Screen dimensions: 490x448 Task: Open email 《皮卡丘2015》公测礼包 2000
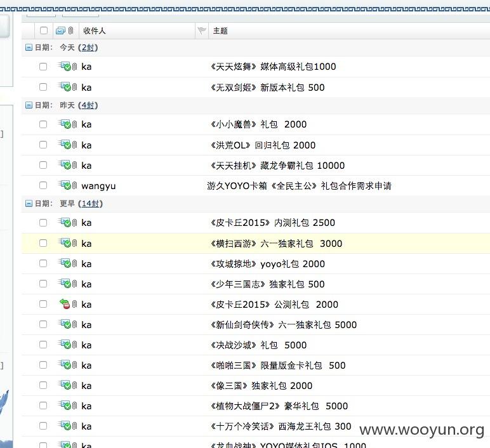pos(274,305)
